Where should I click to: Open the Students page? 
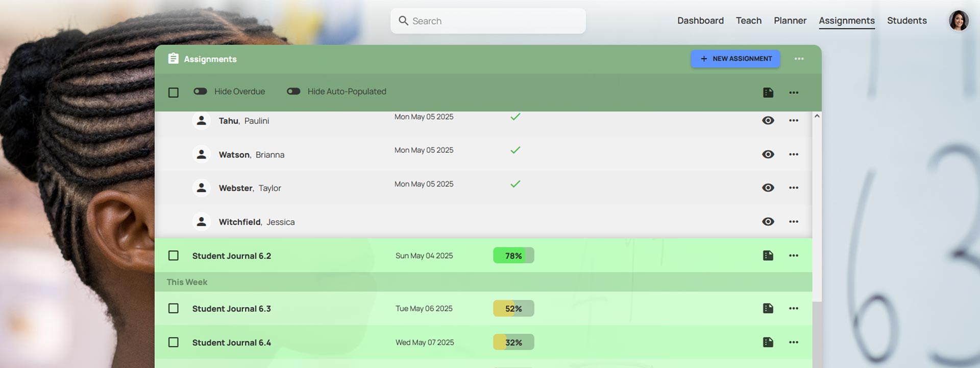(907, 20)
